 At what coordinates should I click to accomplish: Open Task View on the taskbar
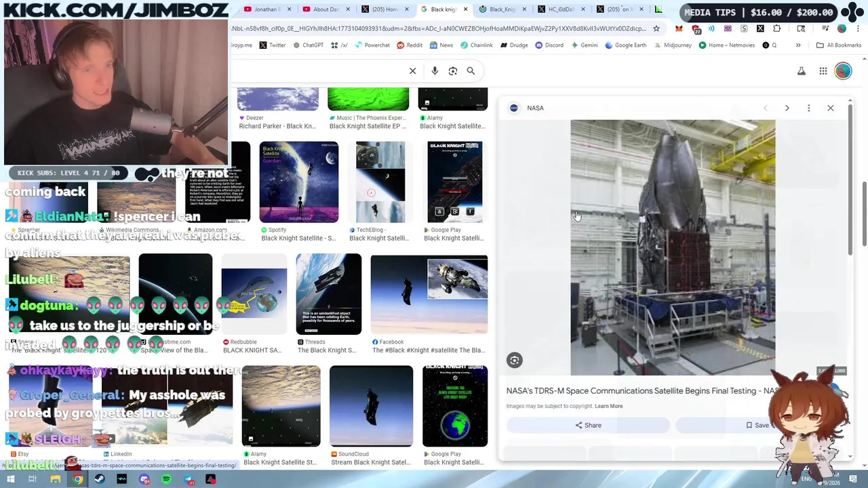coord(33,479)
